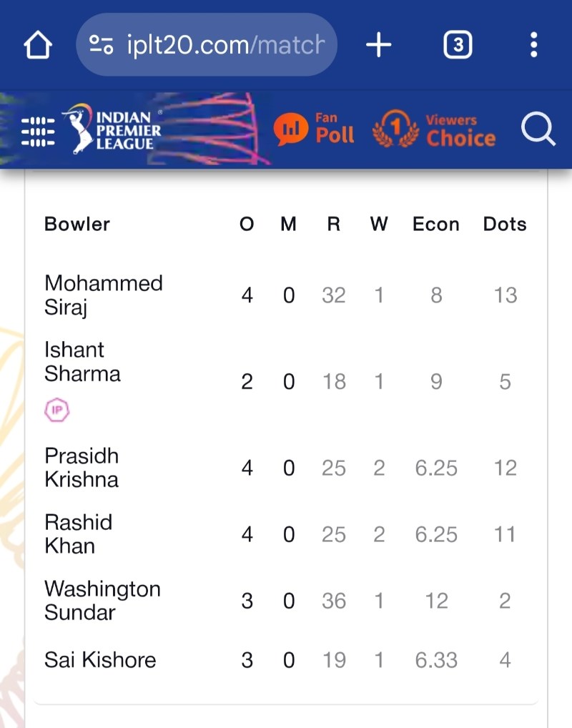
Task: Tap the search magnifier icon
Action: 538,129
